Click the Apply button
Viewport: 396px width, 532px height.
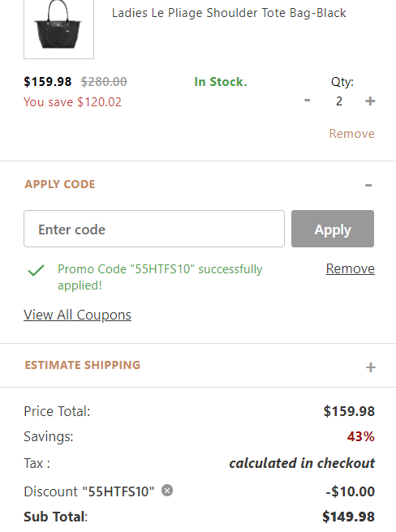coord(333,229)
